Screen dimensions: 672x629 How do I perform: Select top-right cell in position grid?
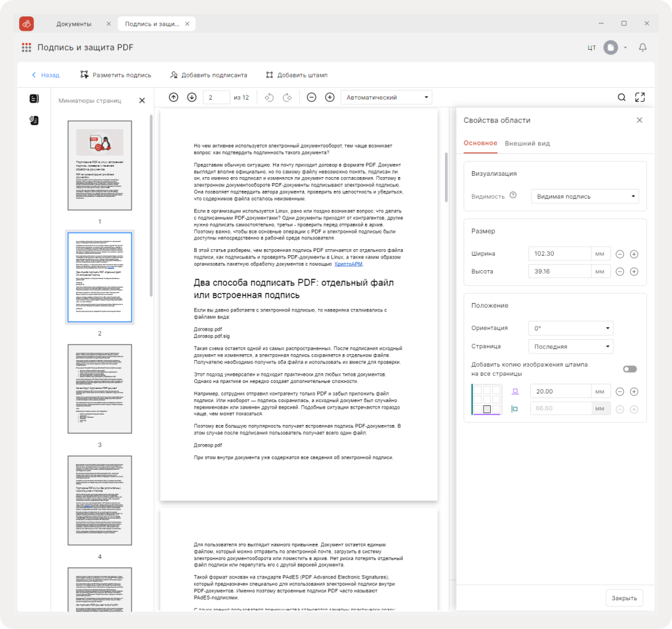(x=496, y=390)
